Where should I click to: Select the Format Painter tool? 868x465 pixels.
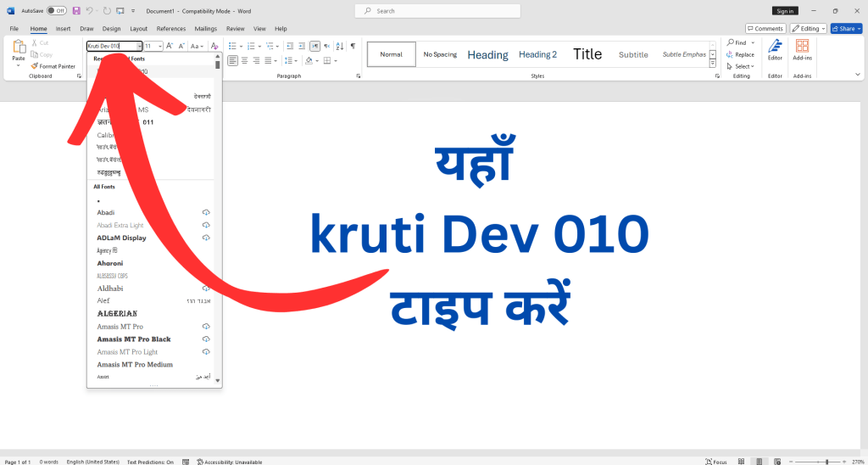(53, 66)
